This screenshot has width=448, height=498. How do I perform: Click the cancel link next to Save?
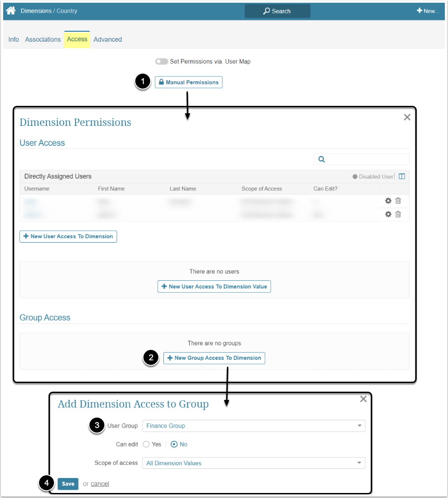click(100, 484)
